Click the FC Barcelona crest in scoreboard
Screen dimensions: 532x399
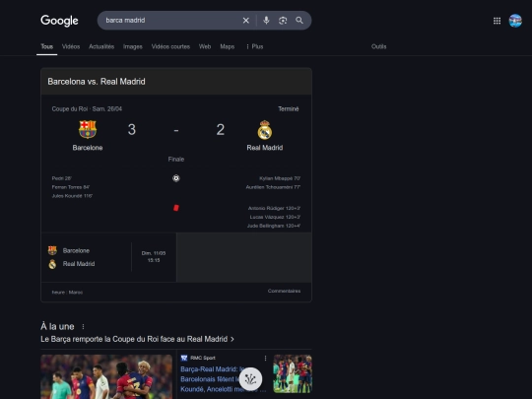click(x=88, y=130)
